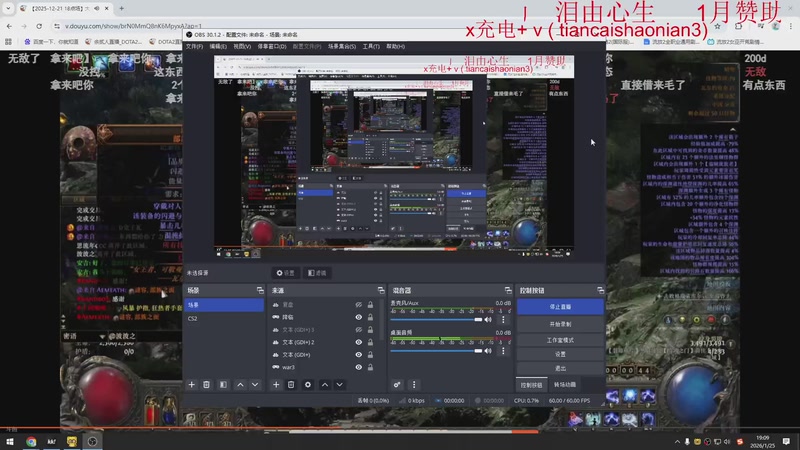800x450 pixels.
Task: Toggle lock on 文本 (GDI+) 2 source
Action: click(x=370, y=342)
